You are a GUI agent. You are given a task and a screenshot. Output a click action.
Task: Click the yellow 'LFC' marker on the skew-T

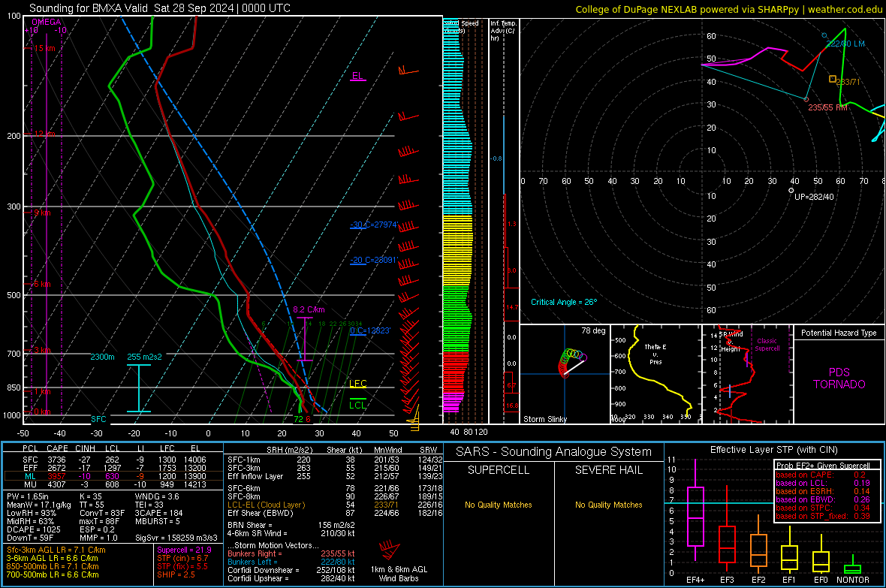pyautogui.click(x=357, y=384)
